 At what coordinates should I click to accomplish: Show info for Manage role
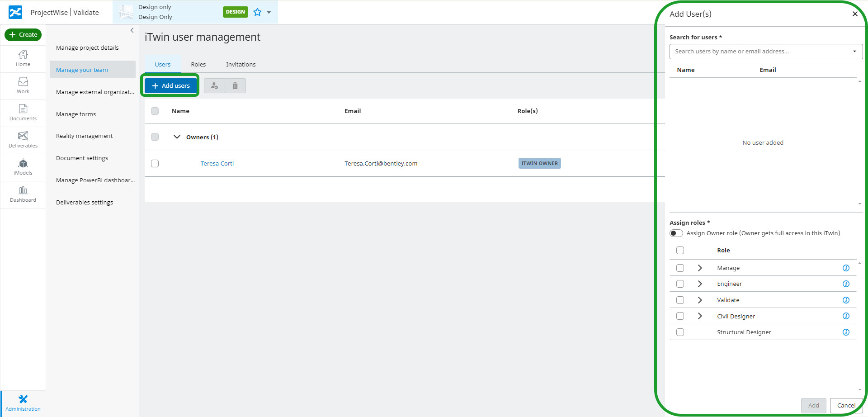click(846, 268)
